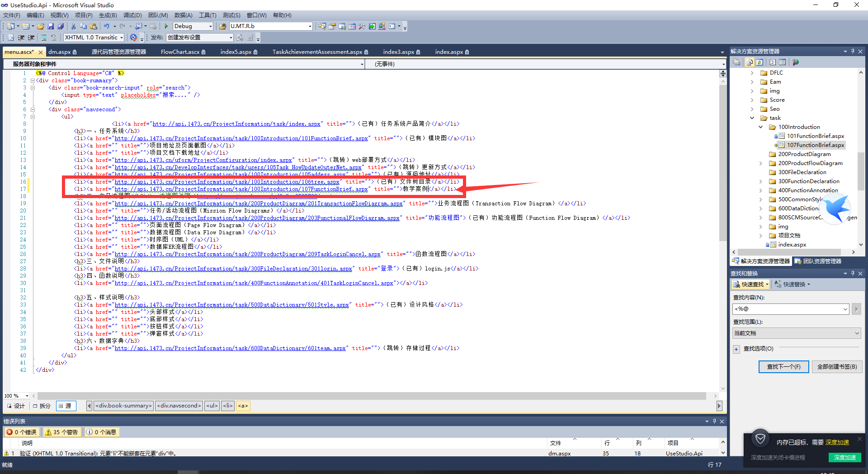
Task: Click the Paste toolbar icon
Action: (94, 26)
